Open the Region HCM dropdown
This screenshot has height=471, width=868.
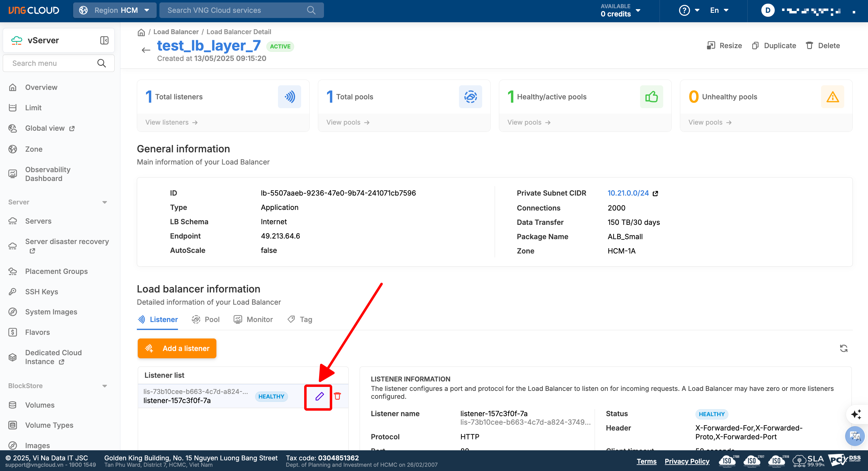[x=115, y=10]
